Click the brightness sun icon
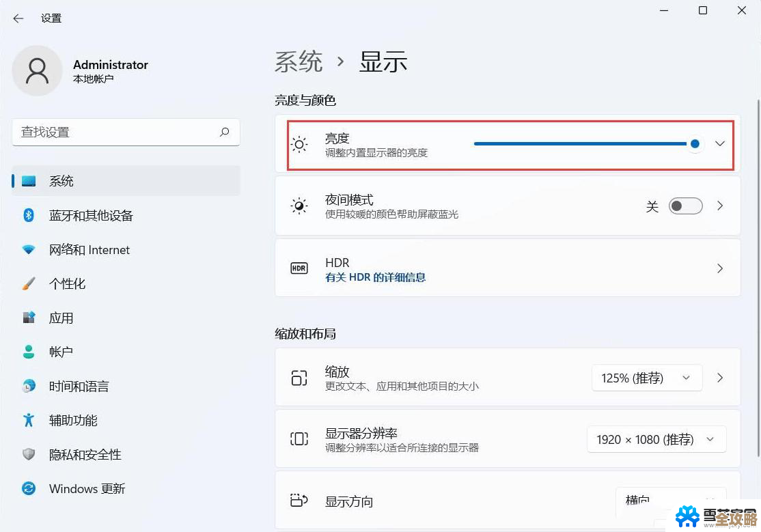761x532 pixels. 299,144
